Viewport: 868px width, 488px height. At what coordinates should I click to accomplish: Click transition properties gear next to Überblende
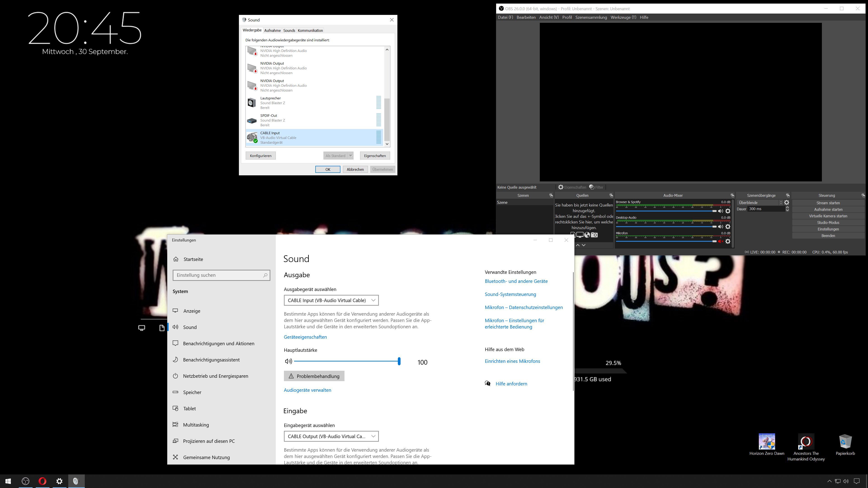point(786,203)
